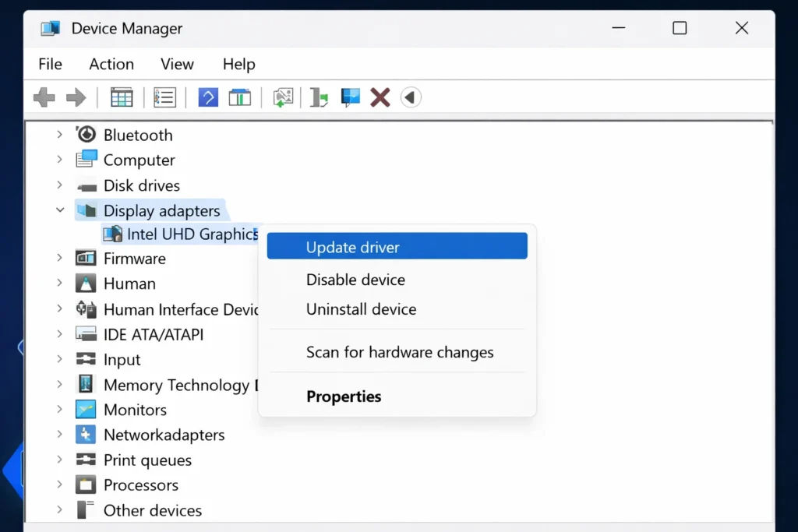
Task: Open the Action menu
Action: click(111, 64)
